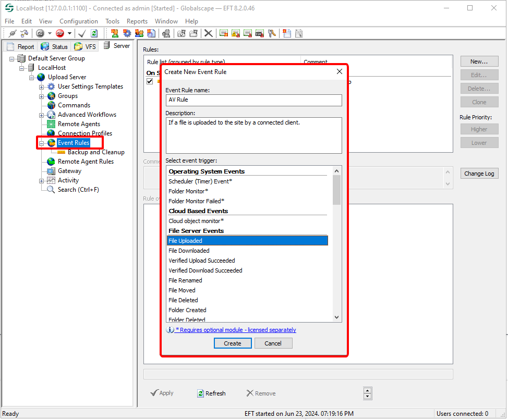The width and height of the screenshot is (508, 420).
Task: Select Scheduler (Timer) Event* trigger
Action: tap(248, 181)
